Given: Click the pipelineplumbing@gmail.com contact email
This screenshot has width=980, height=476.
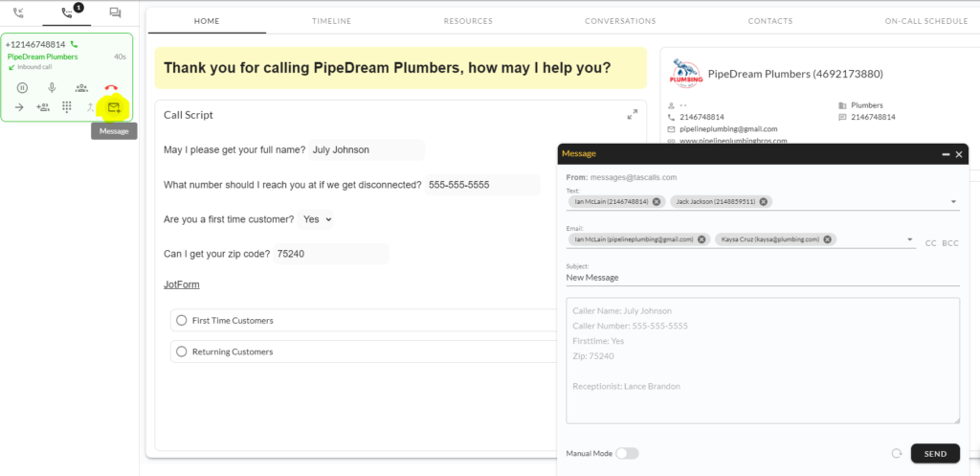Looking at the screenshot, I should pyautogui.click(x=728, y=129).
